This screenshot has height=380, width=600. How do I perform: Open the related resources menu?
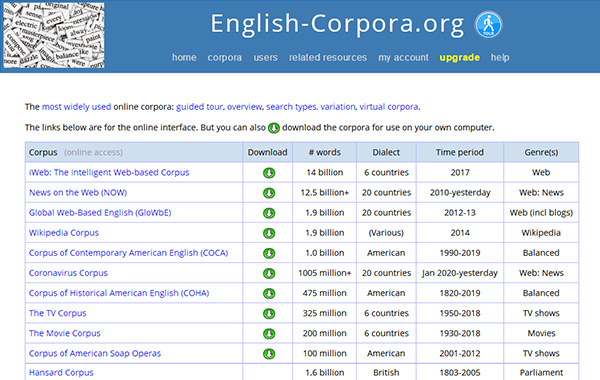328,57
